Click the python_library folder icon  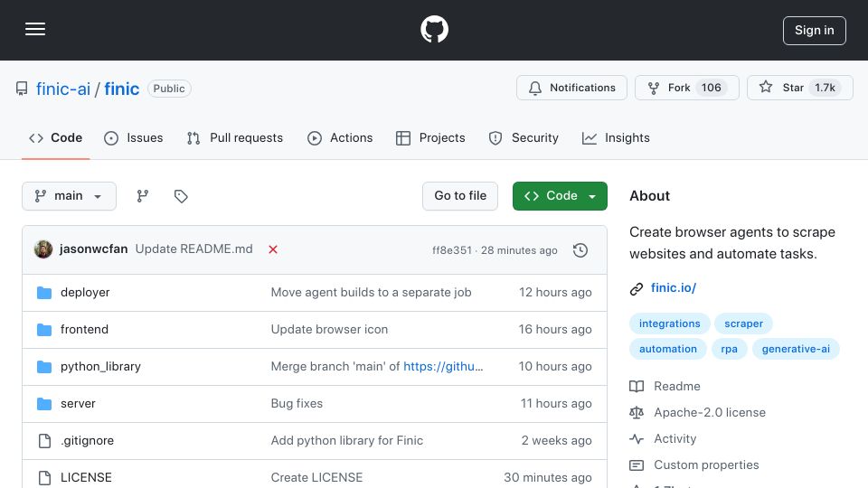(x=44, y=367)
